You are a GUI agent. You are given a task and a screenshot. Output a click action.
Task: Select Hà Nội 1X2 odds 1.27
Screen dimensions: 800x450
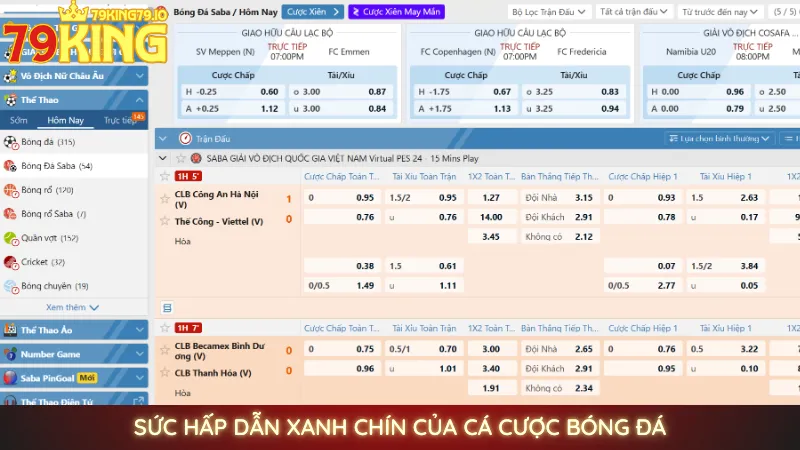[x=491, y=197]
